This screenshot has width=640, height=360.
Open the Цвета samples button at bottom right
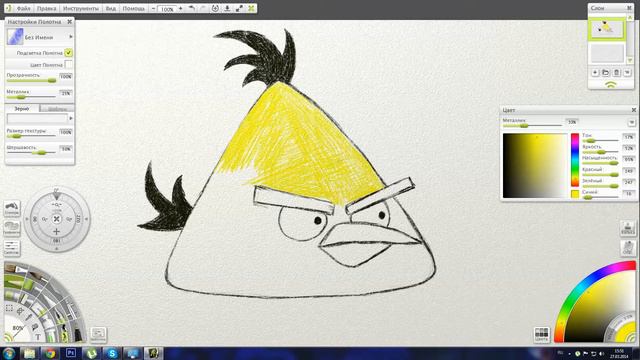pos(541,334)
